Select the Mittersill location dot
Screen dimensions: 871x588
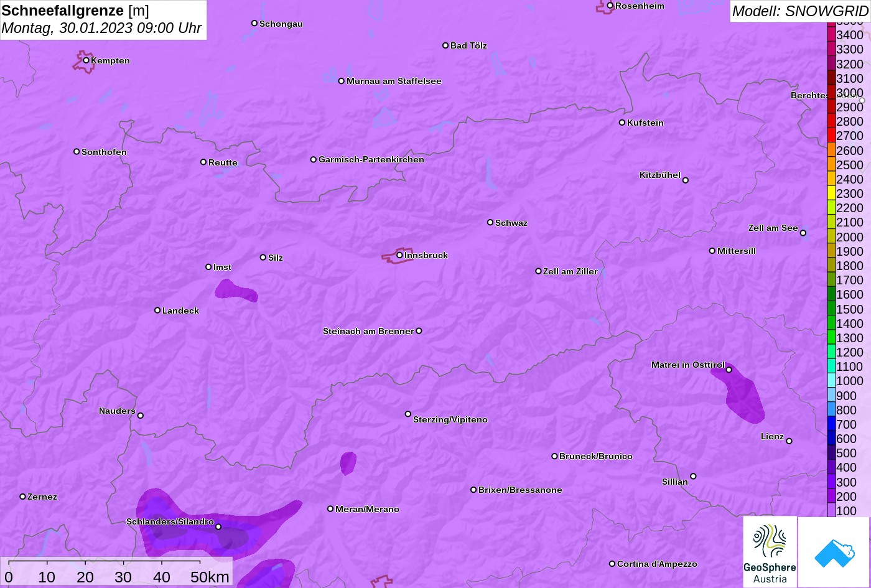(712, 251)
